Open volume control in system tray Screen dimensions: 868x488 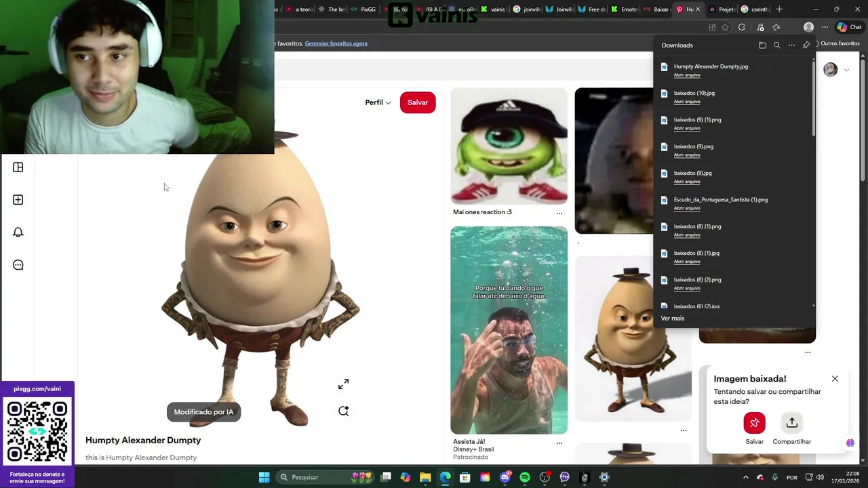point(820,477)
